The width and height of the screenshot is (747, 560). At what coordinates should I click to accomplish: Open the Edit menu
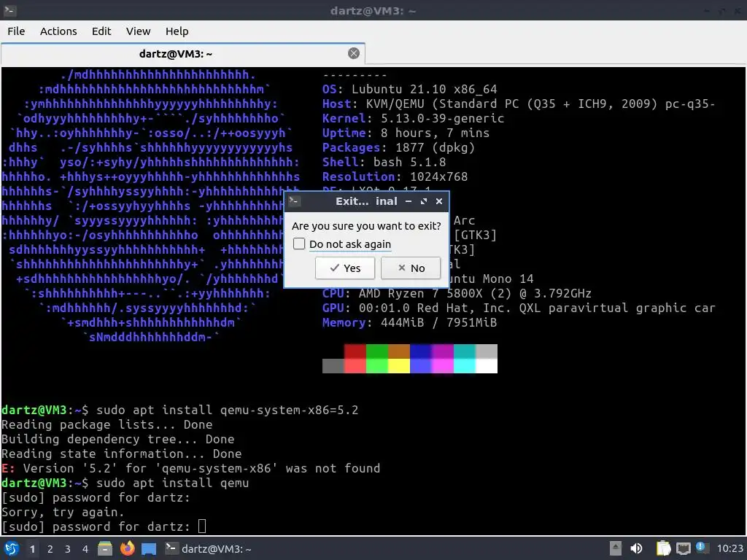pos(101,31)
